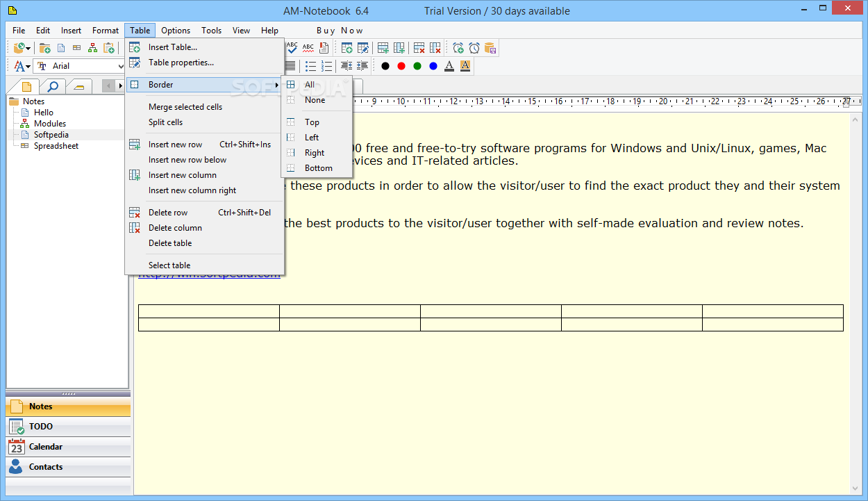
Task: Click the font color A icon
Action: pyautogui.click(x=449, y=66)
